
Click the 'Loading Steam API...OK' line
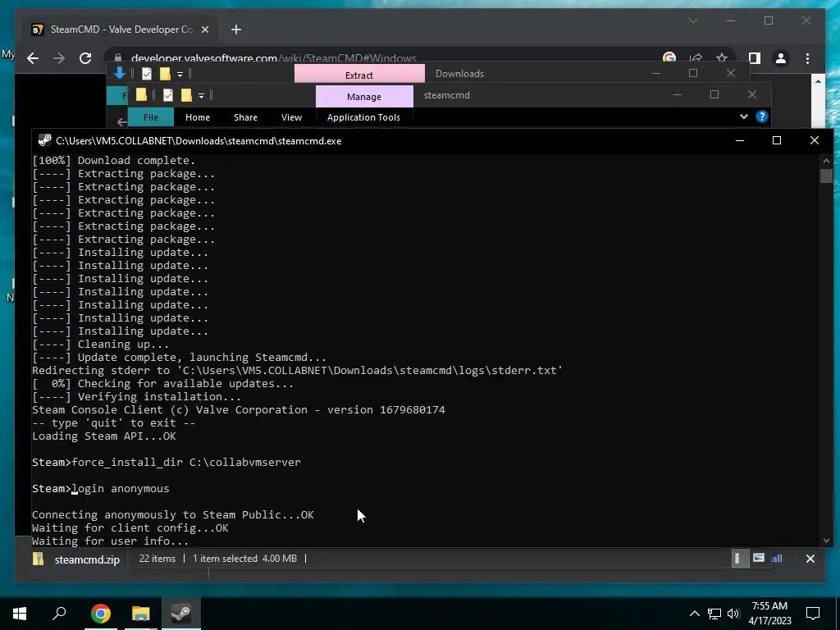104,436
